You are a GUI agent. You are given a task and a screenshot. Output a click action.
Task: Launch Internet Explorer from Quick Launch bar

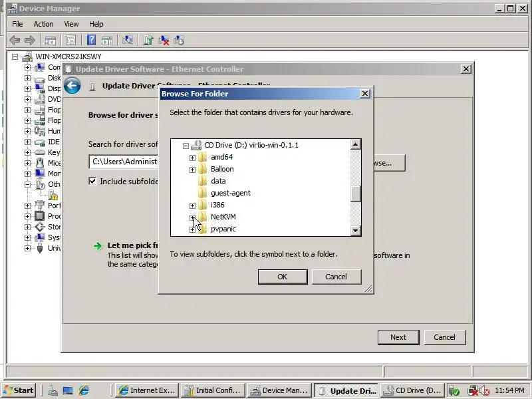pos(84,390)
